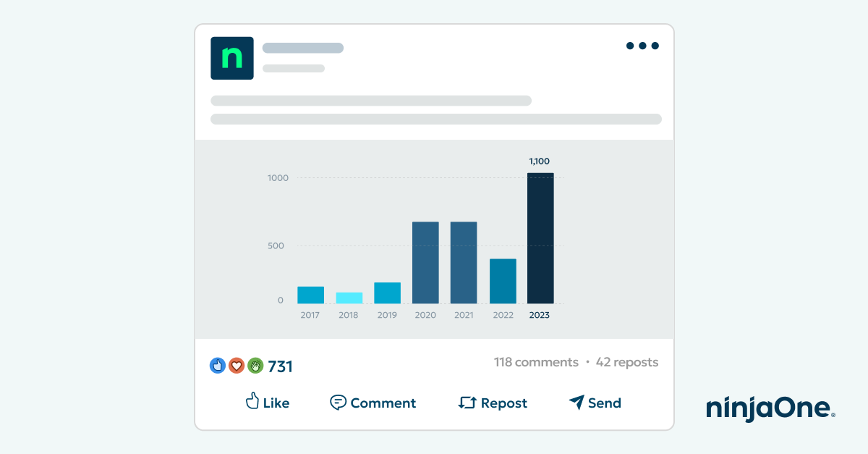Select the Send paper plane icon
This screenshot has width=868, height=454.
(575, 402)
